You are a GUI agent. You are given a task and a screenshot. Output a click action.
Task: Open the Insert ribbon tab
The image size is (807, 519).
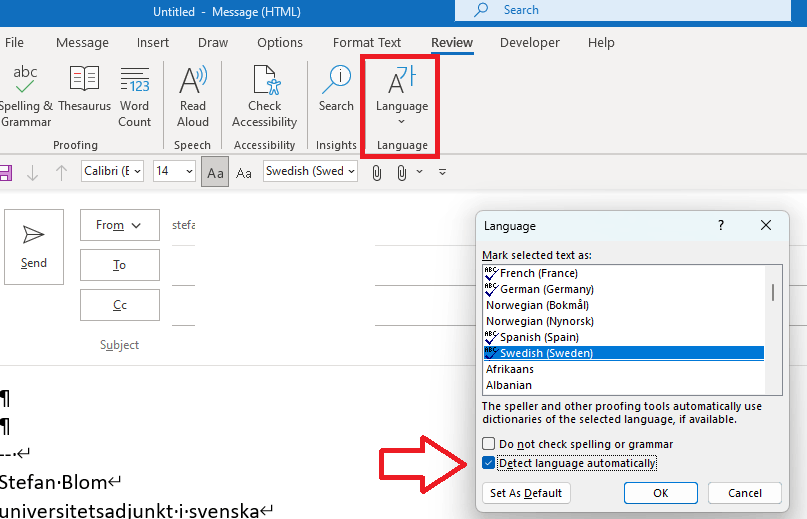[x=152, y=43]
